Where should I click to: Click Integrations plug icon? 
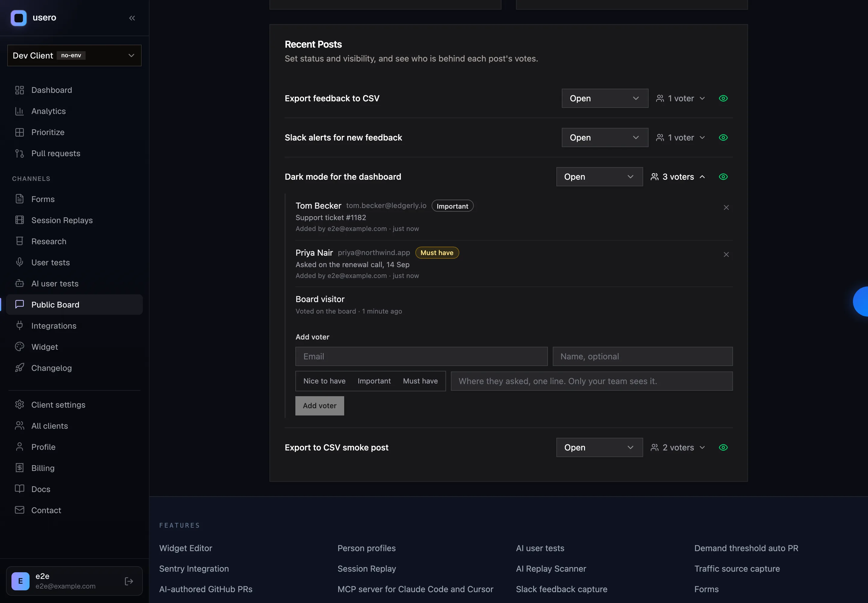click(20, 326)
